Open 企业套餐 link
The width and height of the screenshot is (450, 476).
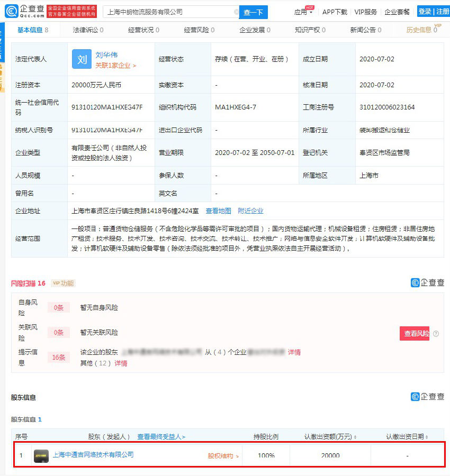coord(397,12)
